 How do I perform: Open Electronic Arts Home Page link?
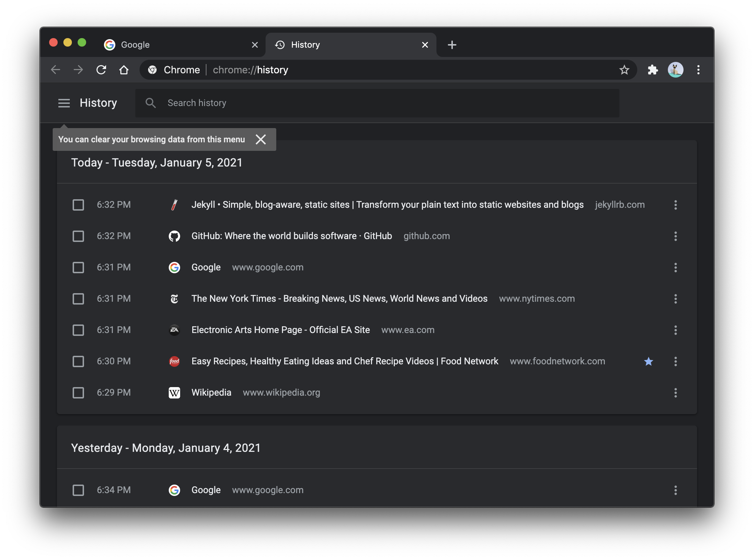point(281,330)
